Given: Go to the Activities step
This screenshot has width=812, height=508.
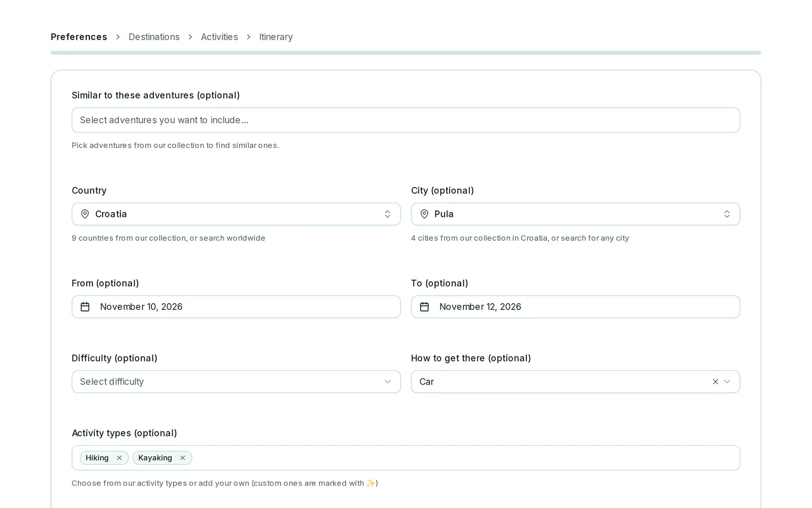Looking at the screenshot, I should (x=219, y=37).
